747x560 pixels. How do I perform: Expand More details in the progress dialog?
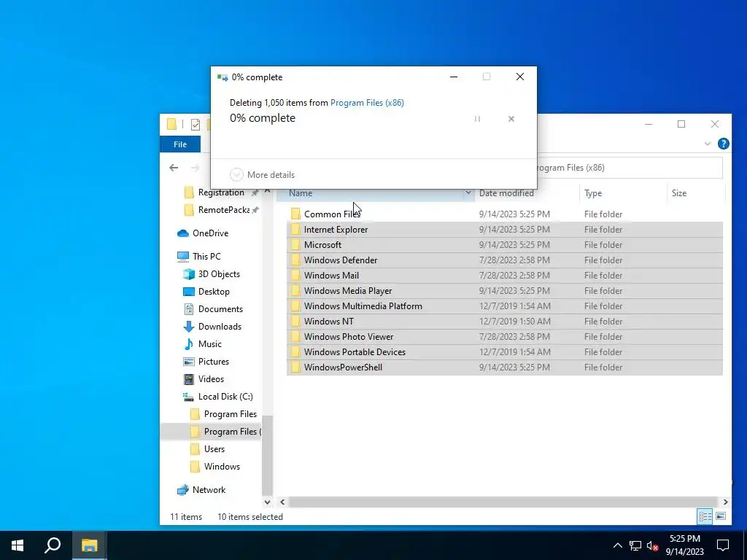(x=262, y=175)
